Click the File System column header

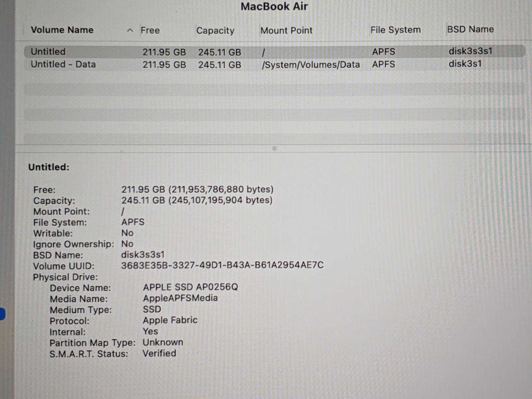[x=395, y=30]
